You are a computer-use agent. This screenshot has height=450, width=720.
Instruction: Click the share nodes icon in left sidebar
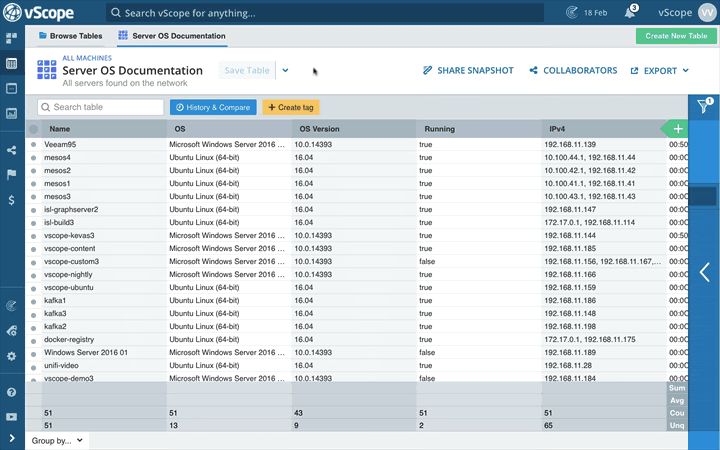[11, 150]
